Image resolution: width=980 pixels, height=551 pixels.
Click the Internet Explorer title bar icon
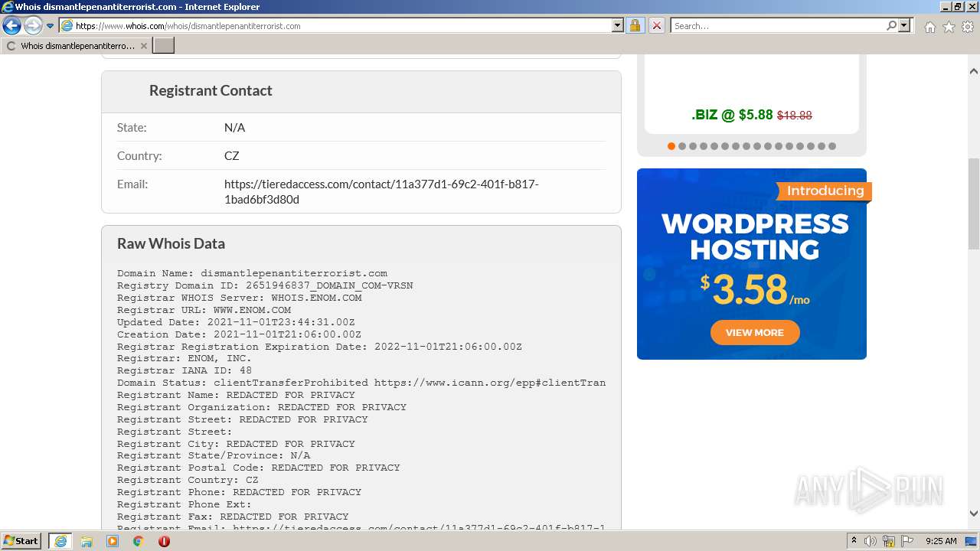click(8, 7)
